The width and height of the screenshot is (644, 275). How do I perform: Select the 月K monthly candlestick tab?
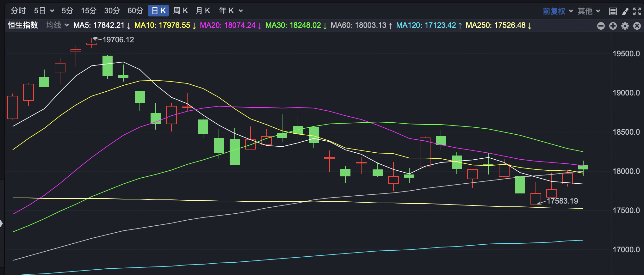click(x=203, y=11)
